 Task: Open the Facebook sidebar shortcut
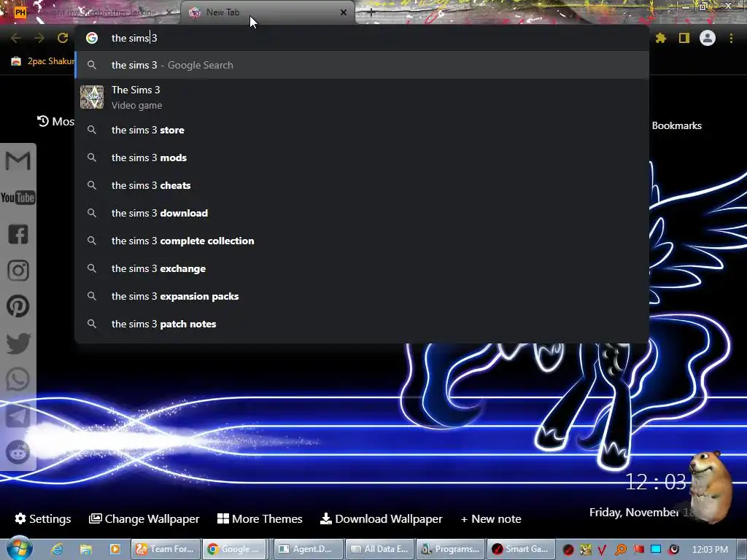18,234
